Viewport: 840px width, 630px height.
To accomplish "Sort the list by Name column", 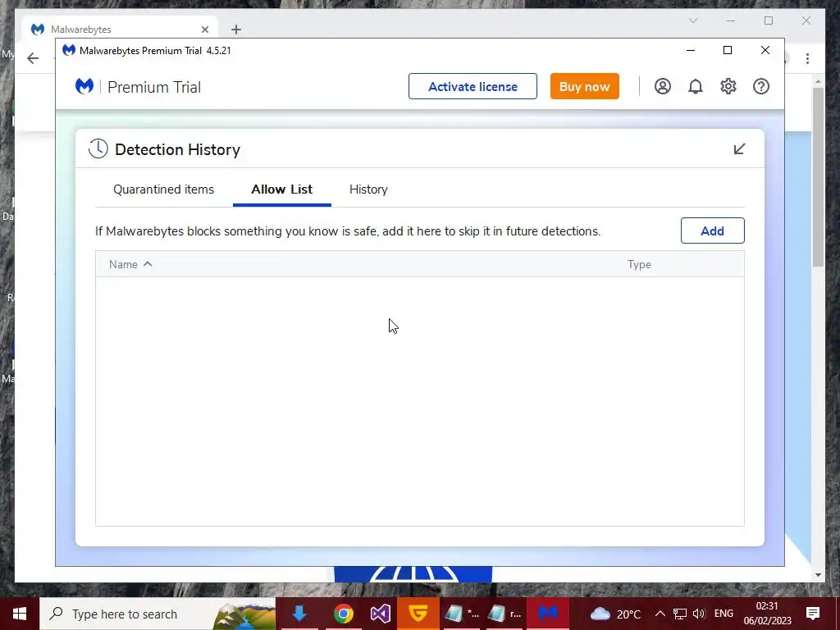I will (x=130, y=264).
